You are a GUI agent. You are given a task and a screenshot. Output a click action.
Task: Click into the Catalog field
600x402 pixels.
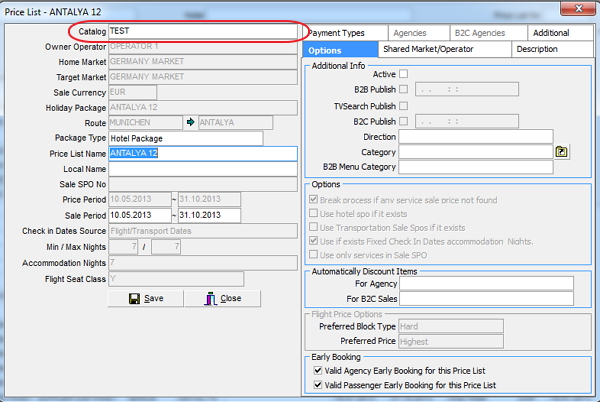pyautogui.click(x=200, y=32)
